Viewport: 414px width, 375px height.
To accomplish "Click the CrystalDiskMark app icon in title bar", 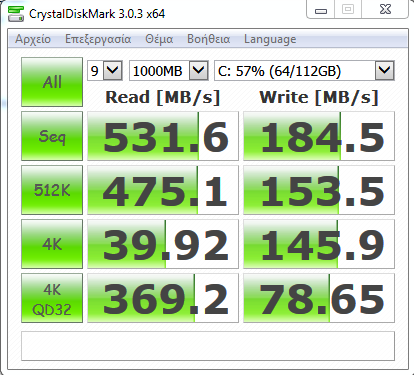I will [16, 14].
